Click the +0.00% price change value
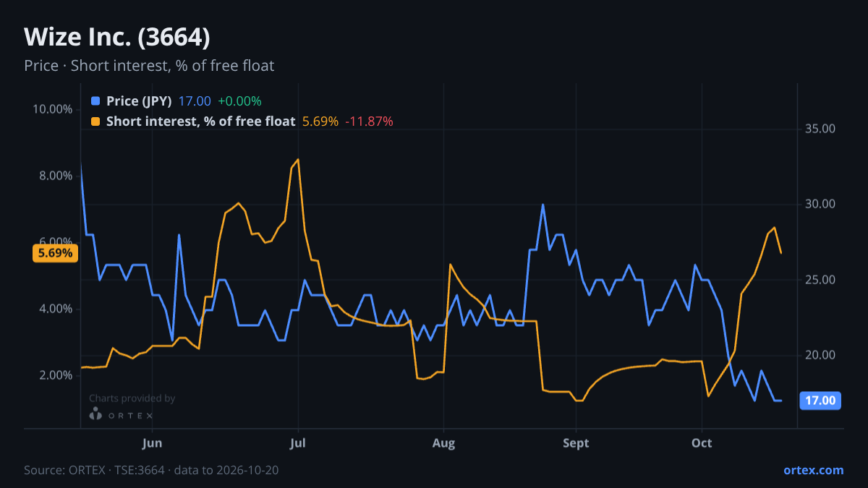Screen dimensions: 868x488 coord(239,101)
